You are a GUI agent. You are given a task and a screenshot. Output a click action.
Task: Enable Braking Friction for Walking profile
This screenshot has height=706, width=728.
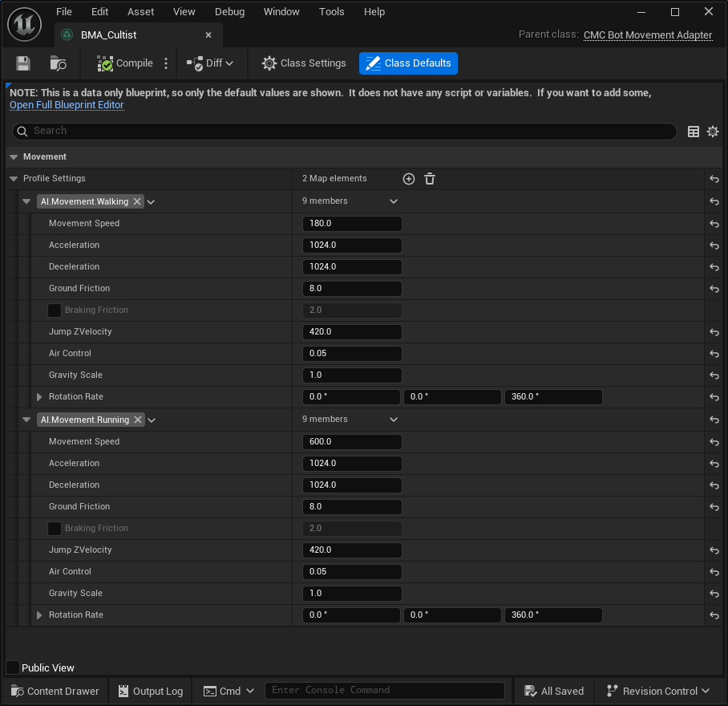click(54, 310)
